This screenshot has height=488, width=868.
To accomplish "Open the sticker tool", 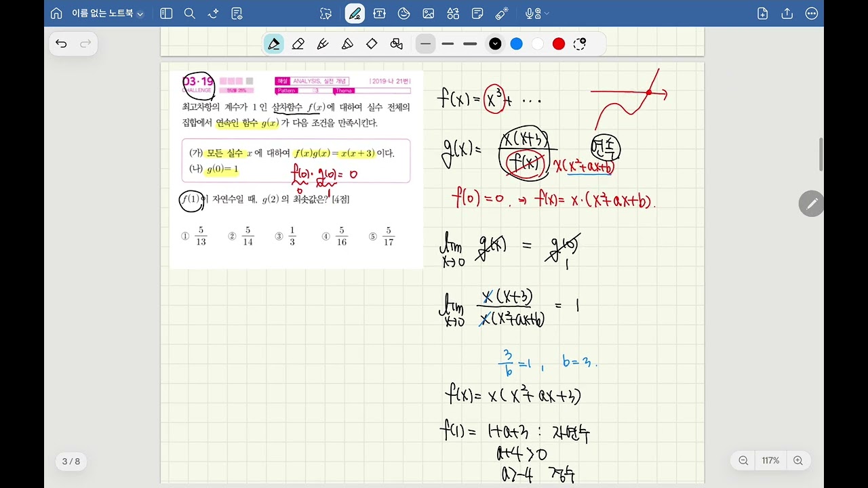I will pos(404,14).
